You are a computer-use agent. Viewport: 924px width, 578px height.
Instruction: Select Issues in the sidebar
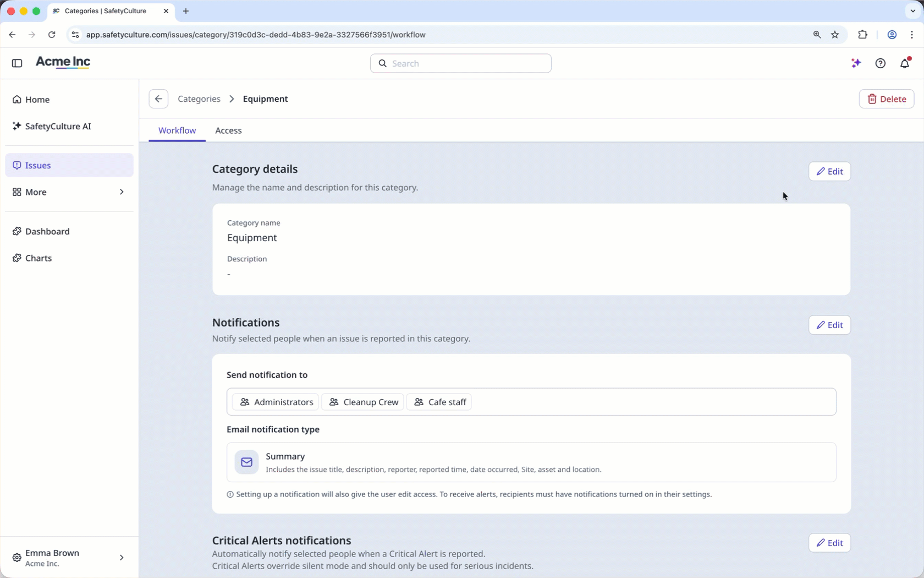coord(69,165)
